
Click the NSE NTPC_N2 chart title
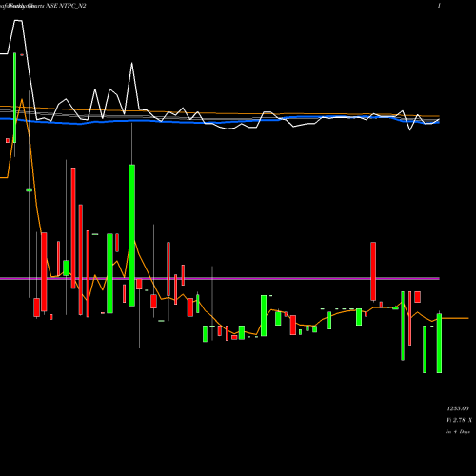66,6
